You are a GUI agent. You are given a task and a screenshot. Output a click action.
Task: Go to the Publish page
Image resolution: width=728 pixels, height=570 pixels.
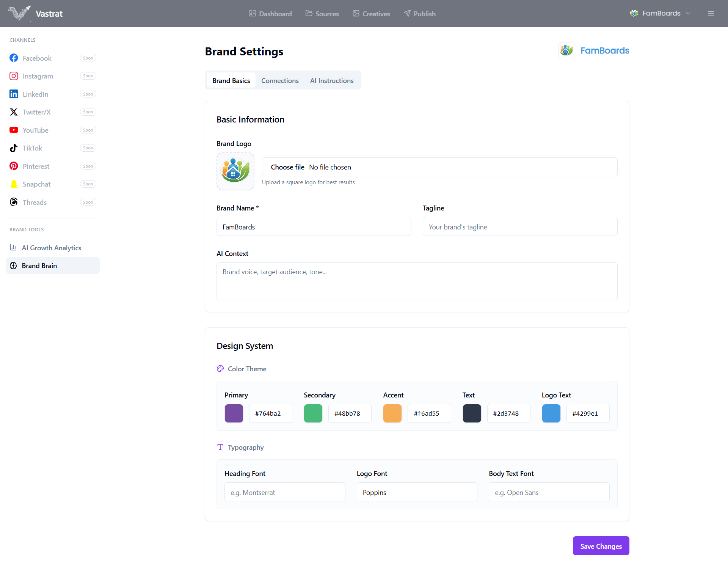[419, 14]
